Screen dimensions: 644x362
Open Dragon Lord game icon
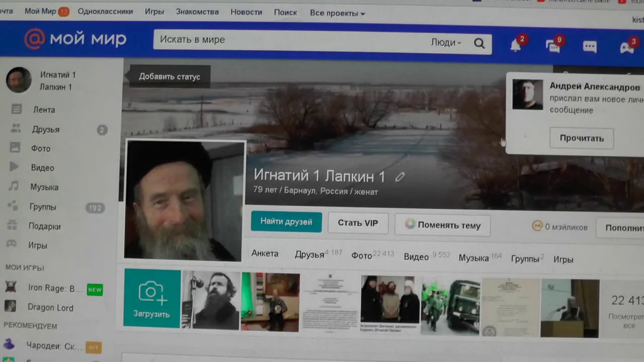pos(10,306)
